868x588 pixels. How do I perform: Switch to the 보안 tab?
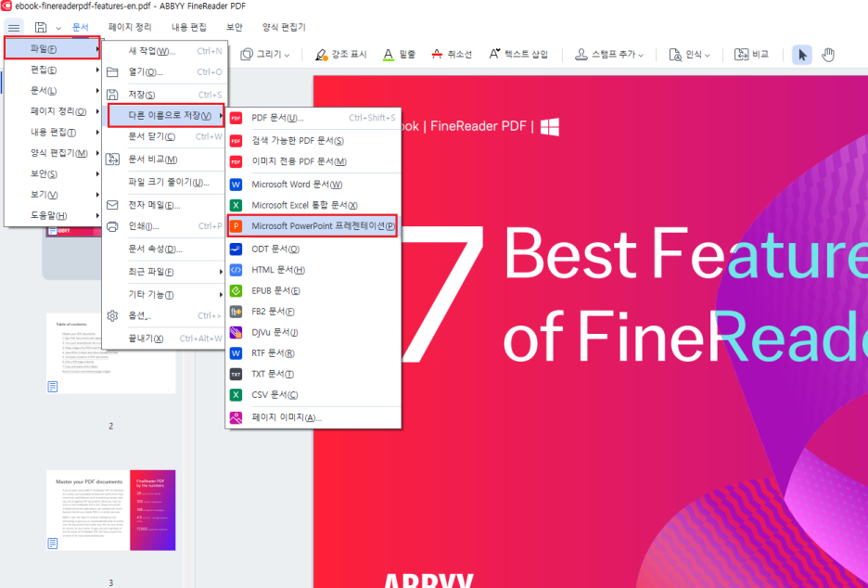[235, 27]
